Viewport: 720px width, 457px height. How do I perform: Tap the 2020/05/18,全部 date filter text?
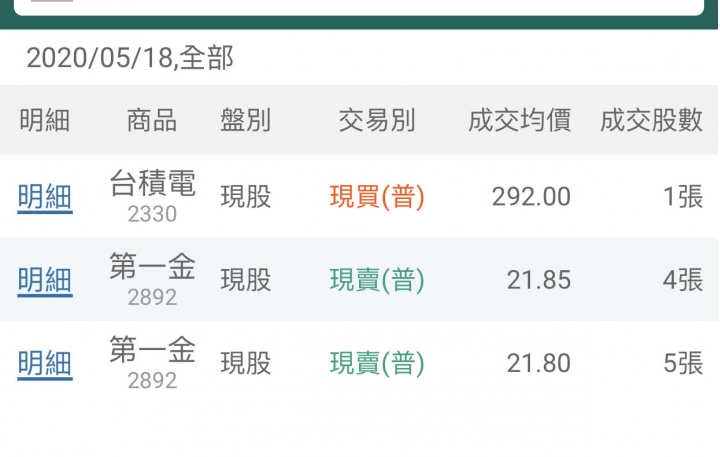(x=130, y=58)
